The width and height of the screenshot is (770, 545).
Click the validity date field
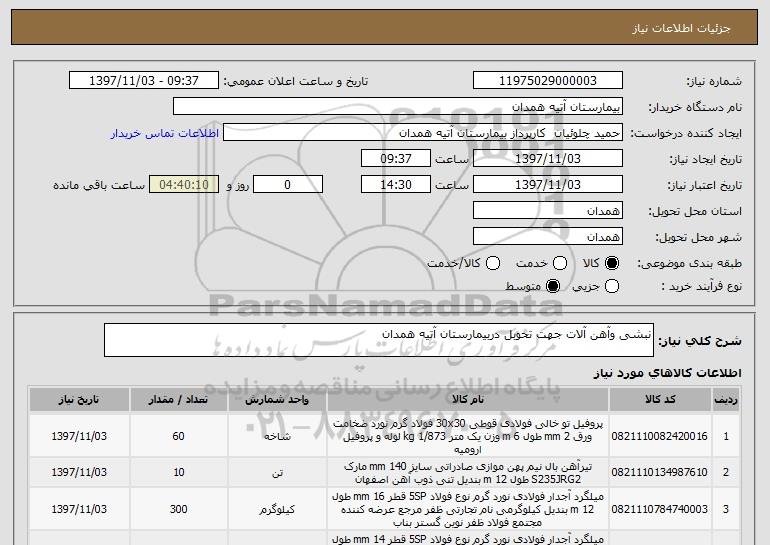pyautogui.click(x=548, y=185)
